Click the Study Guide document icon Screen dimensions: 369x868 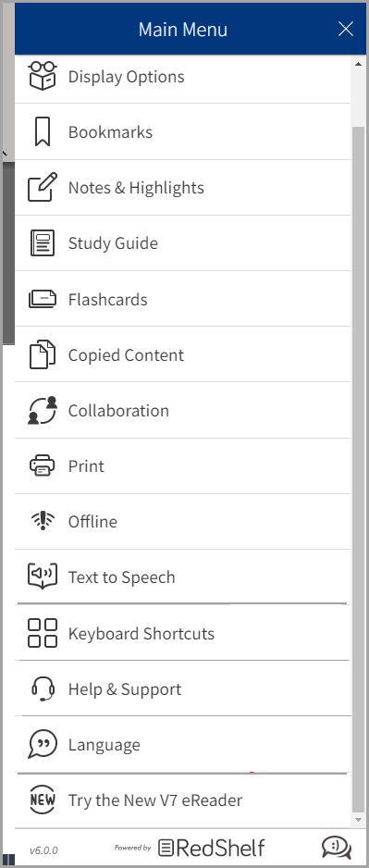43,243
